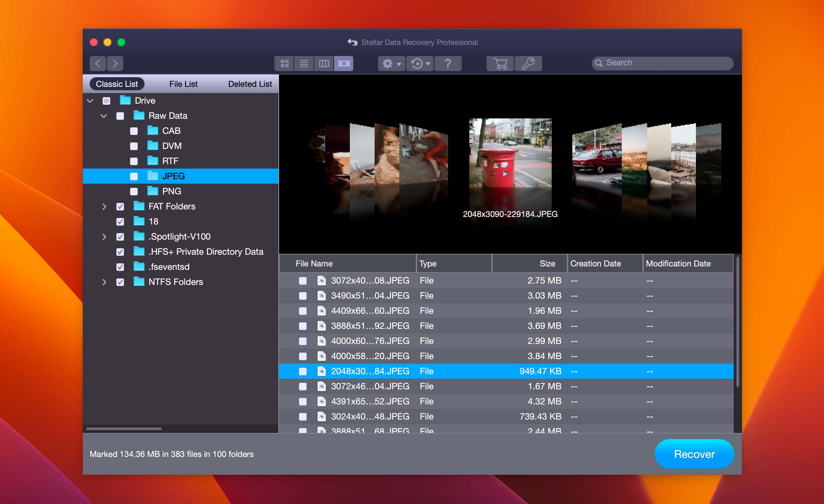Go forward with the right arrow button
824x504 pixels.
coord(115,64)
